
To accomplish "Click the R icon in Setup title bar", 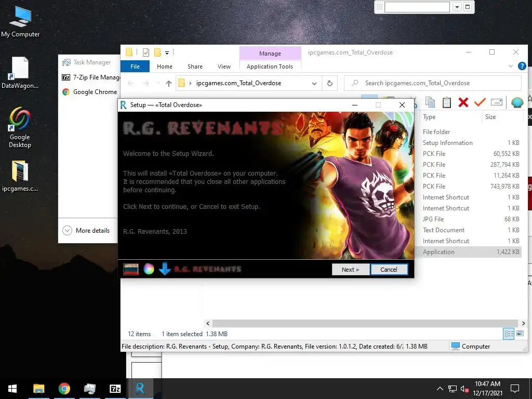I will coord(124,105).
